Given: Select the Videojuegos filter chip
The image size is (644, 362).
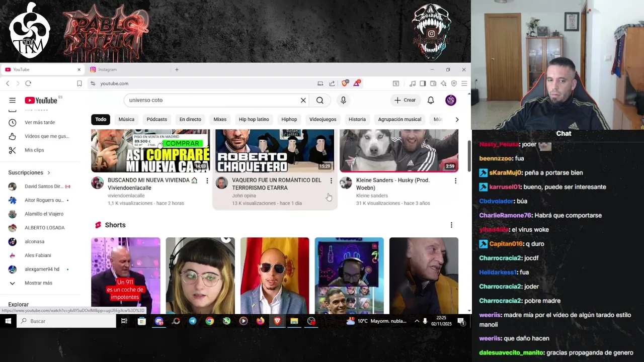Looking at the screenshot, I should 323,119.
